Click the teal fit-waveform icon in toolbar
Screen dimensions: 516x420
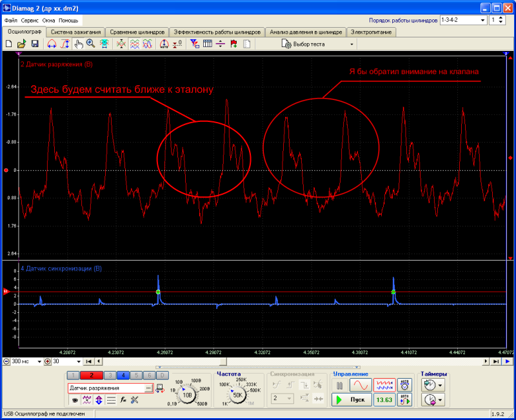(104, 44)
